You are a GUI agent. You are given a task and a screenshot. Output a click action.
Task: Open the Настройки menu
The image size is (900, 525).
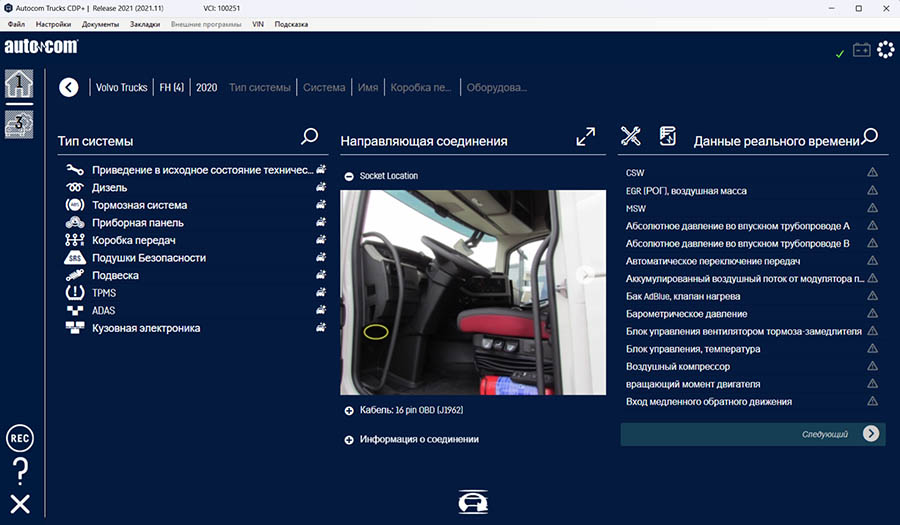(53, 23)
